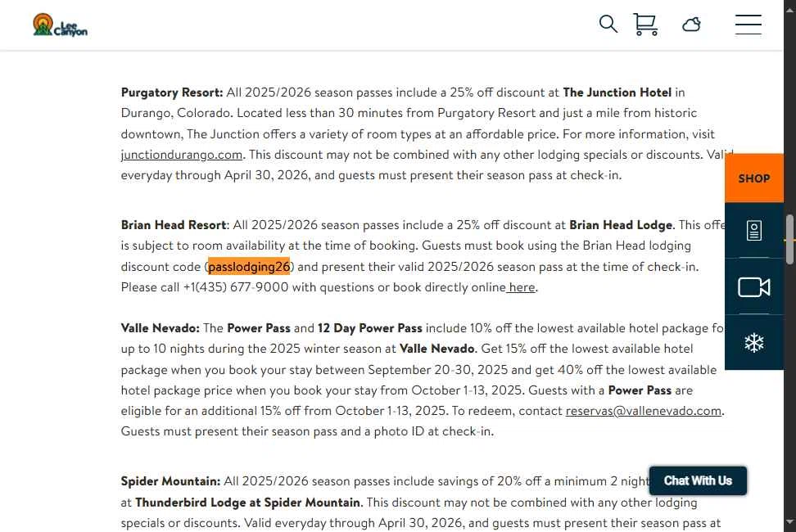The image size is (796, 532).
Task: Open the webcam video camera sidebar icon
Action: [754, 287]
